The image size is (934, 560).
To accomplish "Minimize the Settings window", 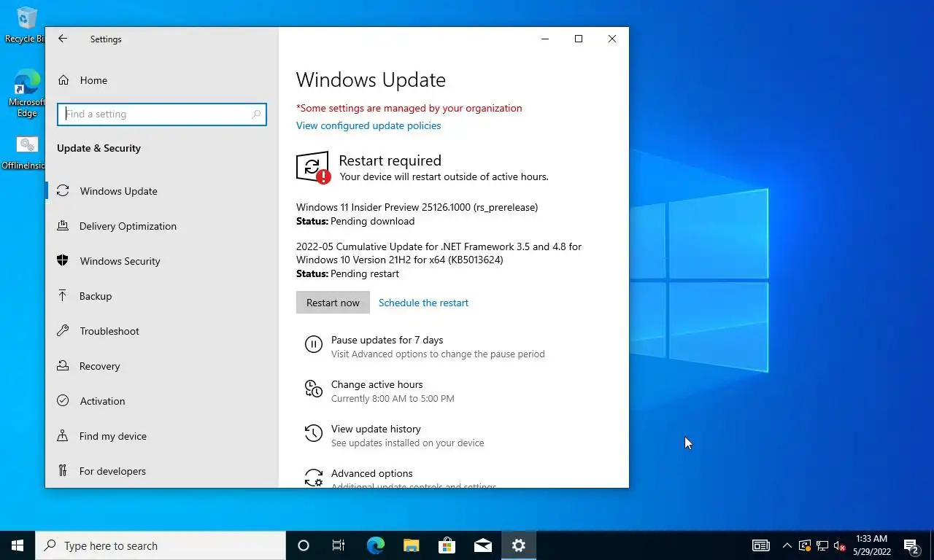I will (545, 39).
